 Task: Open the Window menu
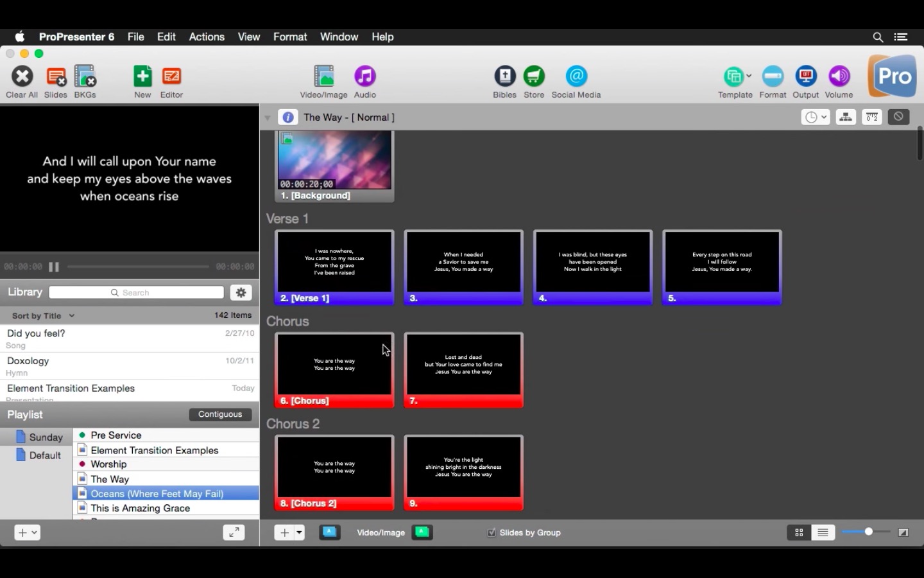tap(339, 37)
